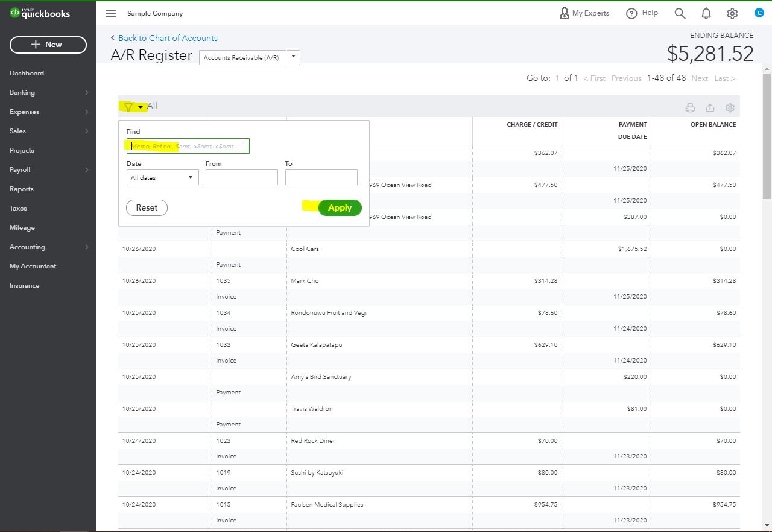Open the notifications bell
This screenshot has width=772, height=532.
706,13
